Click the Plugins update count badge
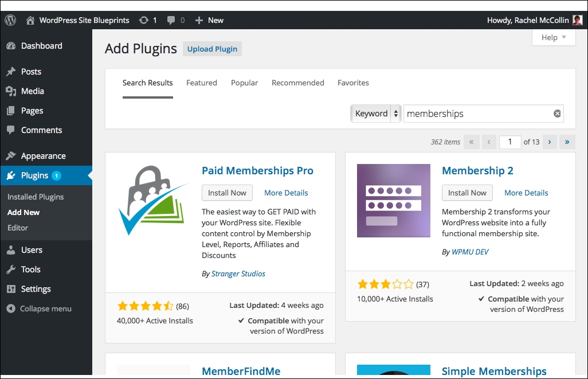 point(56,175)
